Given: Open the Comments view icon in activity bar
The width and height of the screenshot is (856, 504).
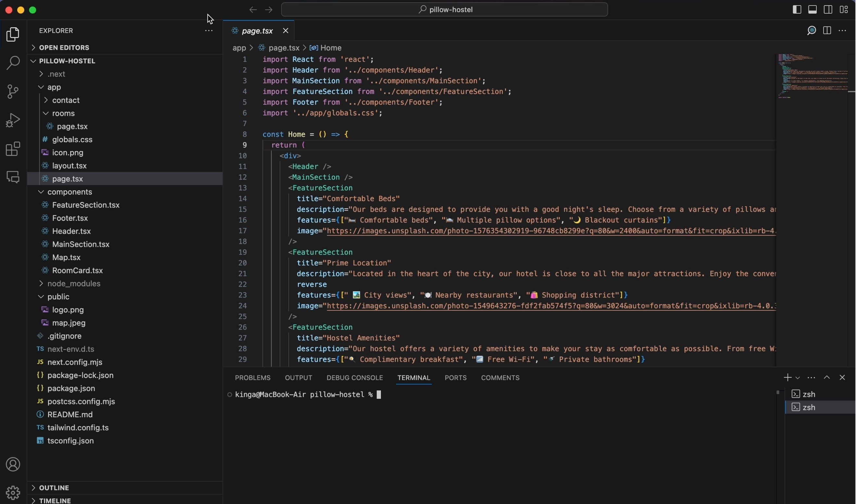Looking at the screenshot, I should (13, 177).
